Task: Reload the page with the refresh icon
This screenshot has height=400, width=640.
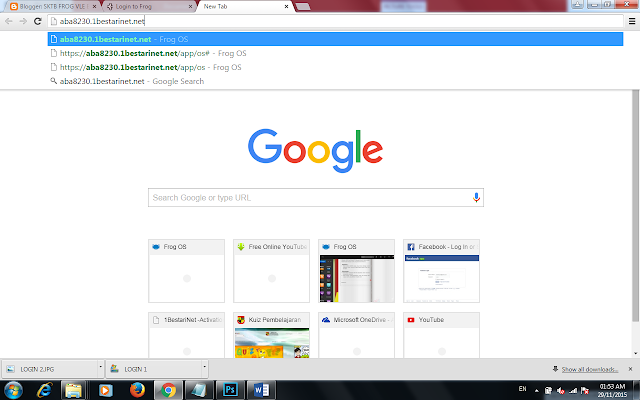Action: pos(38,21)
